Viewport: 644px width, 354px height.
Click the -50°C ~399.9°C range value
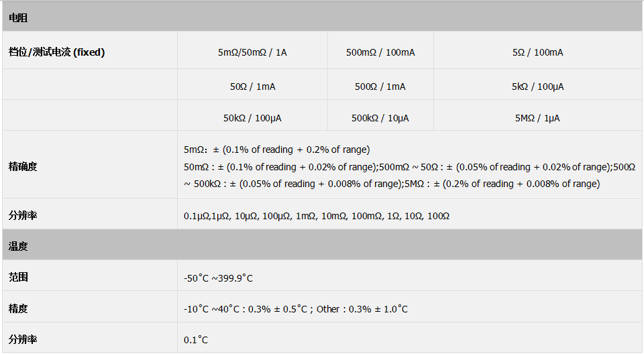(x=218, y=278)
